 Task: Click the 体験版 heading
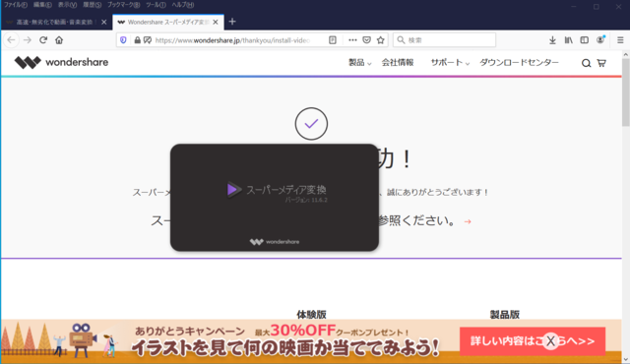click(x=311, y=314)
